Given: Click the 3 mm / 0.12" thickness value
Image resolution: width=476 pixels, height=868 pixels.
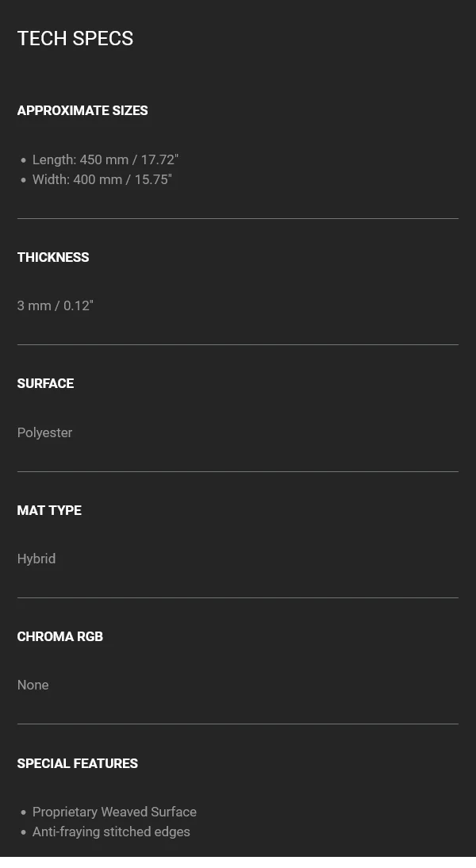Looking at the screenshot, I should (x=56, y=305).
